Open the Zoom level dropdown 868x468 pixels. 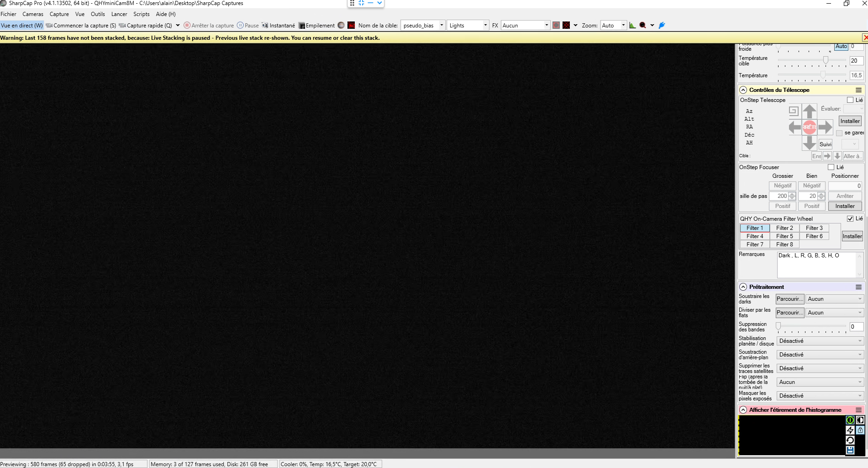tap(623, 25)
